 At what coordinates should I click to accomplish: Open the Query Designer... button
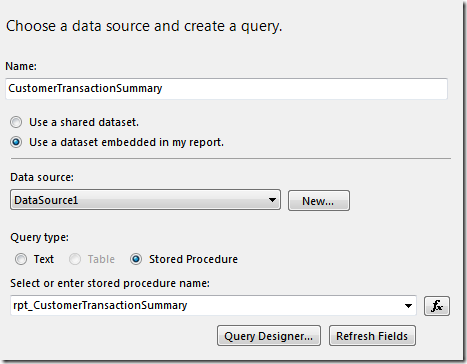269,336
